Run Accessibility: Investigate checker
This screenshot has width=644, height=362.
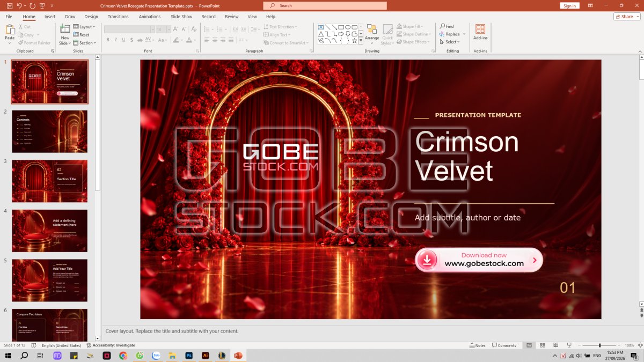(x=111, y=345)
